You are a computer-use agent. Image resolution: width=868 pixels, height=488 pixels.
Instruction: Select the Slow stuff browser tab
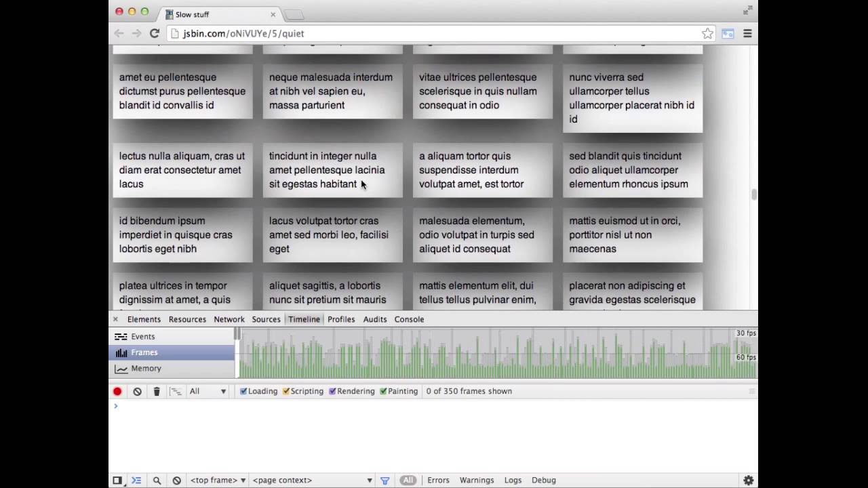[x=220, y=14]
